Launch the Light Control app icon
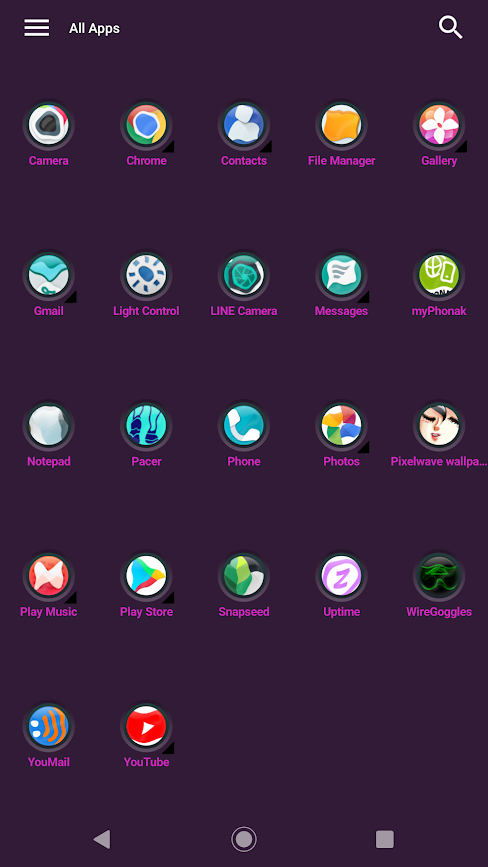 146,275
